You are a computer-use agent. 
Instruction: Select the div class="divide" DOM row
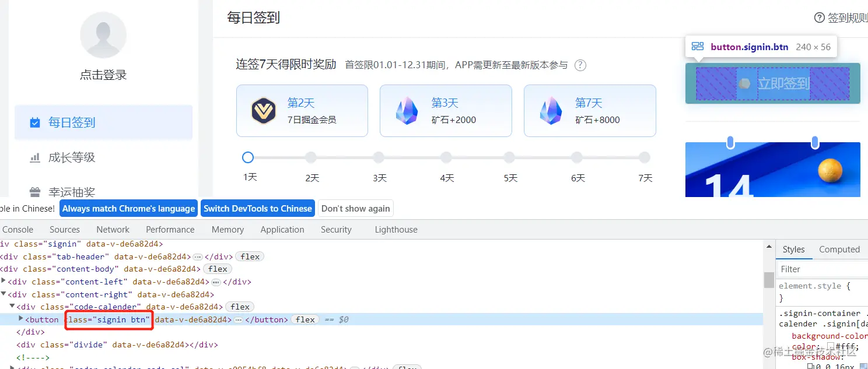pyautogui.click(x=117, y=345)
